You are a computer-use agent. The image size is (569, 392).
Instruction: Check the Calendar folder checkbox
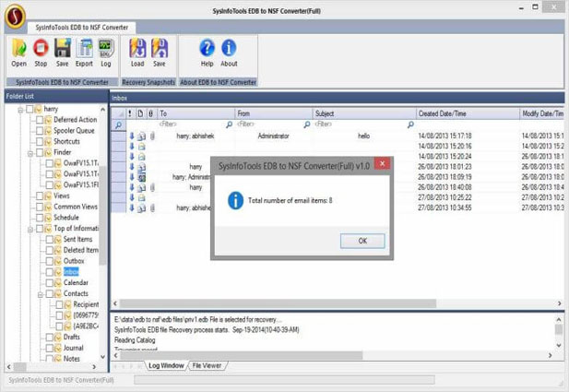50,283
